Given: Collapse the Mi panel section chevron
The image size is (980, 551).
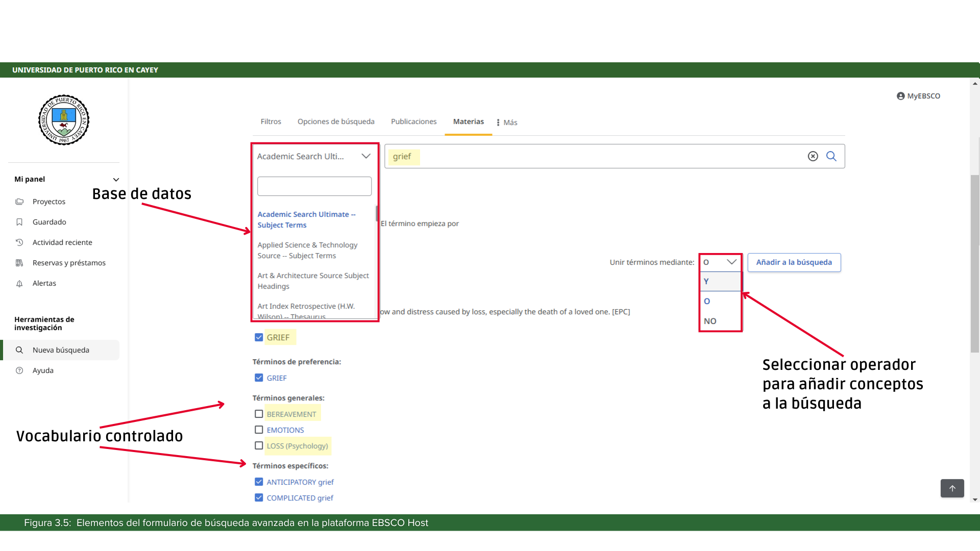Looking at the screenshot, I should coord(116,180).
